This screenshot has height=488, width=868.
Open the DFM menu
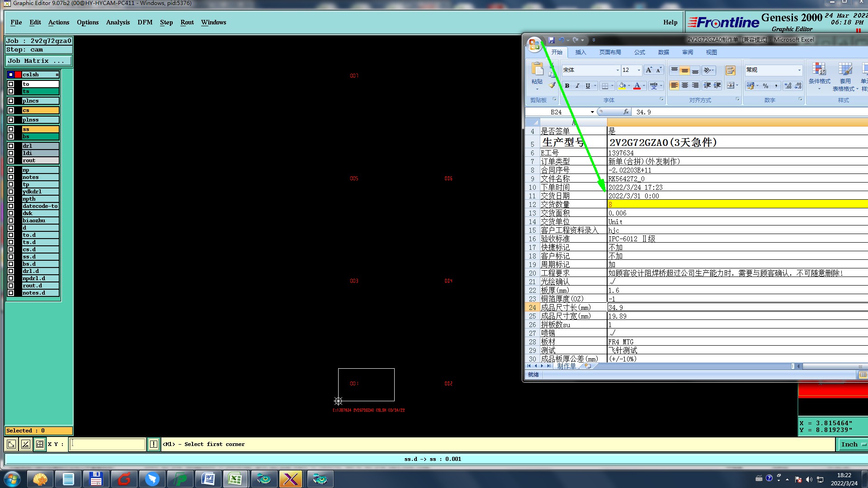[x=145, y=22]
